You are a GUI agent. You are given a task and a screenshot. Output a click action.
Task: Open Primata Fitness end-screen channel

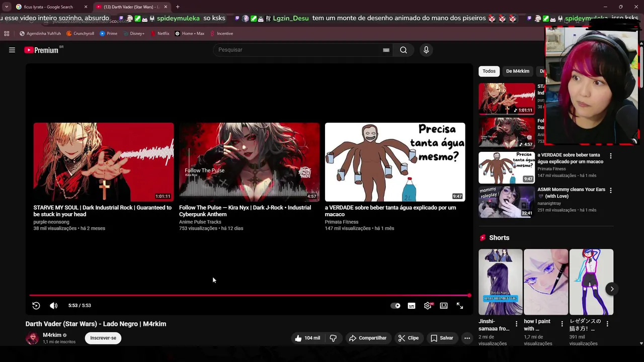342,222
